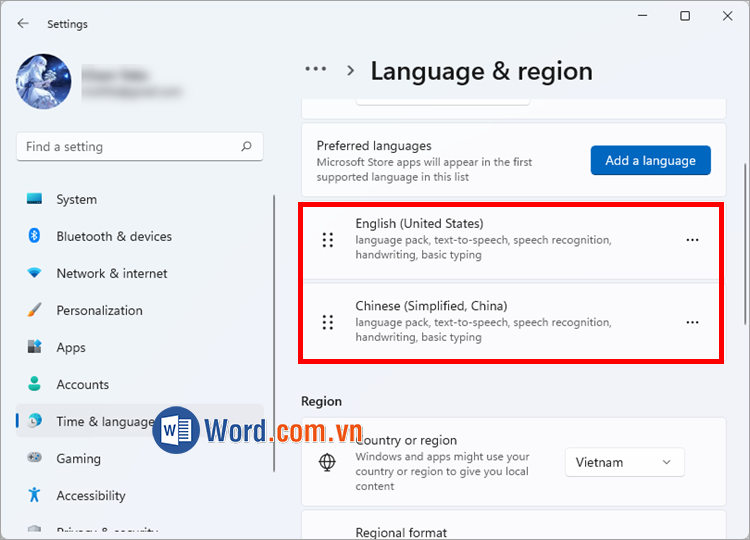Click the back arrow in title bar
750x540 pixels.
pos(23,23)
